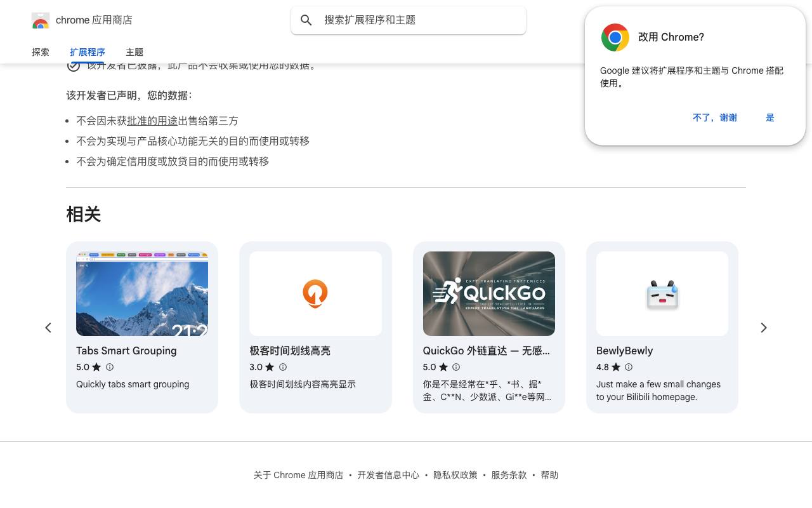Switch to the 主题 tab

134,52
